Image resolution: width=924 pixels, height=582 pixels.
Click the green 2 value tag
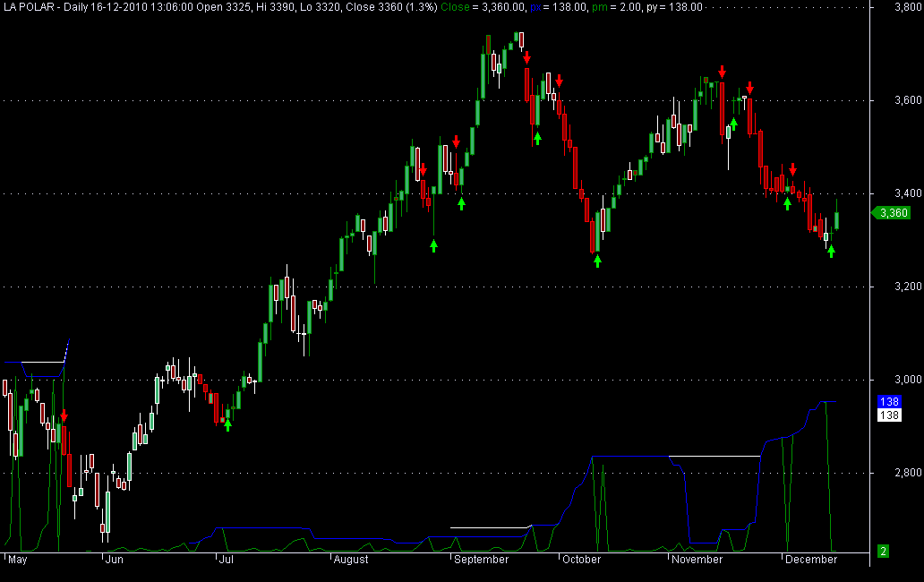pos(883,552)
